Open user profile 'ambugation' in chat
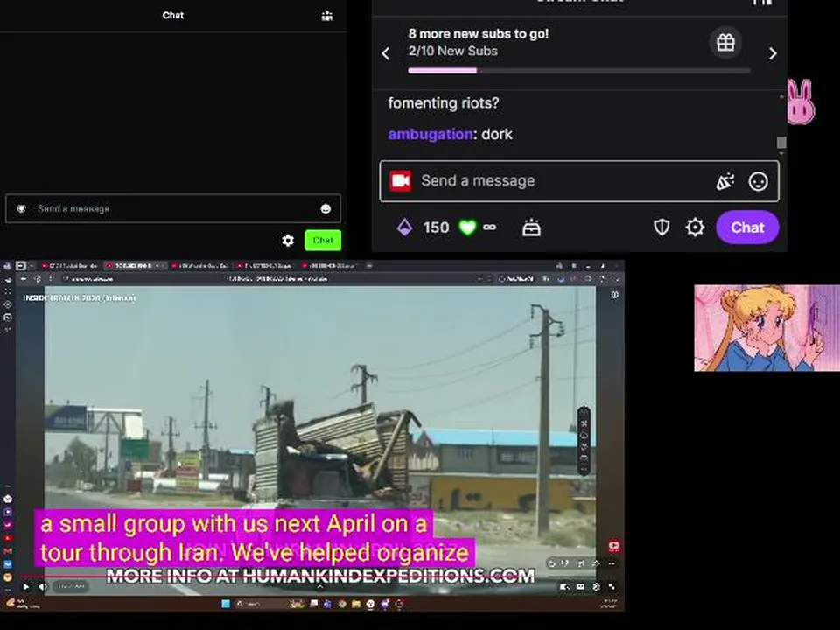840x630 pixels. tap(430, 134)
